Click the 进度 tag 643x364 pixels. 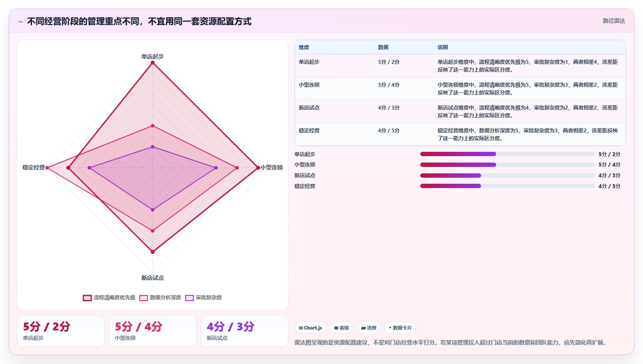pyautogui.click(x=369, y=328)
